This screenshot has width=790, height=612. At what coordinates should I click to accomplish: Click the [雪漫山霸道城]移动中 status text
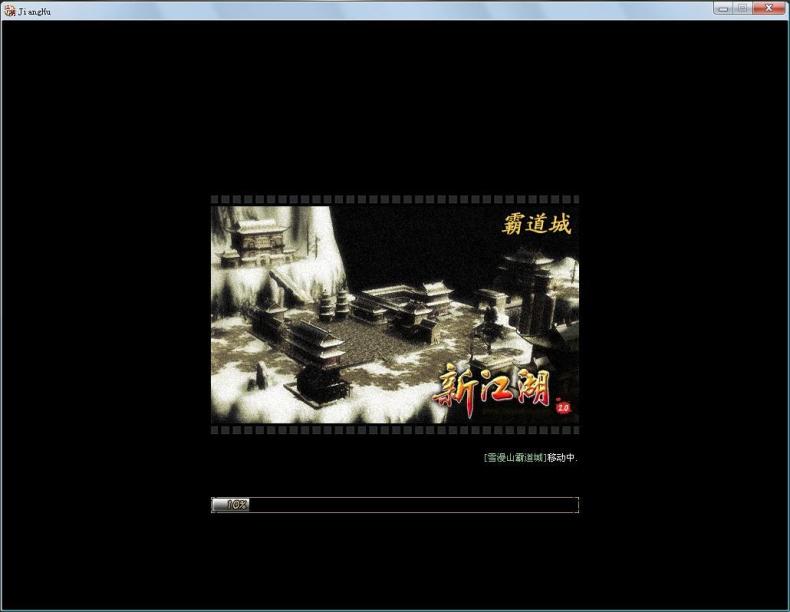coord(531,458)
